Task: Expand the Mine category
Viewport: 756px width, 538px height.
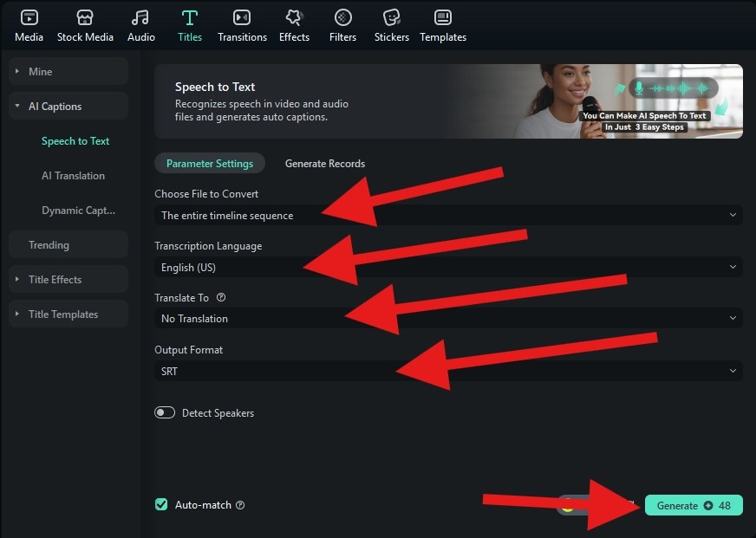Action: 68,71
